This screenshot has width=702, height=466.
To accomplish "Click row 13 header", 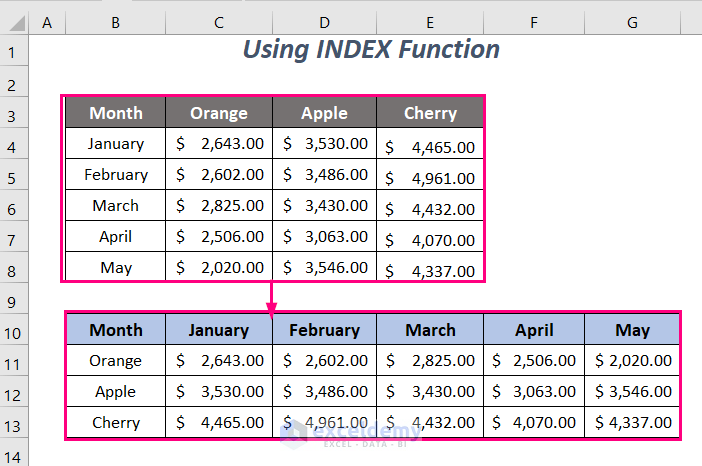I will (15, 423).
